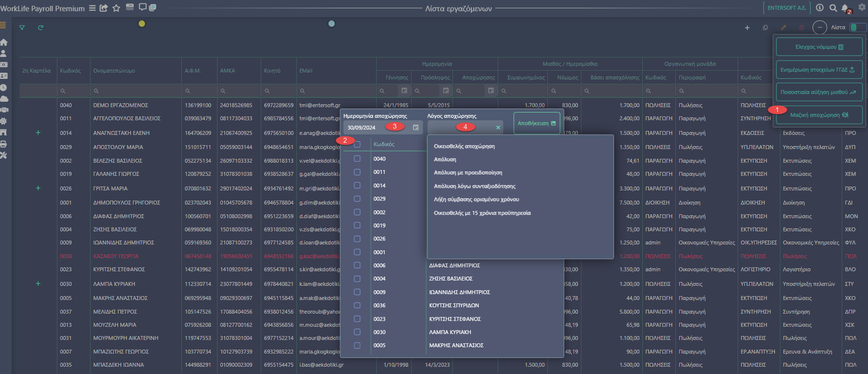Check the box for code 0014

click(x=357, y=186)
